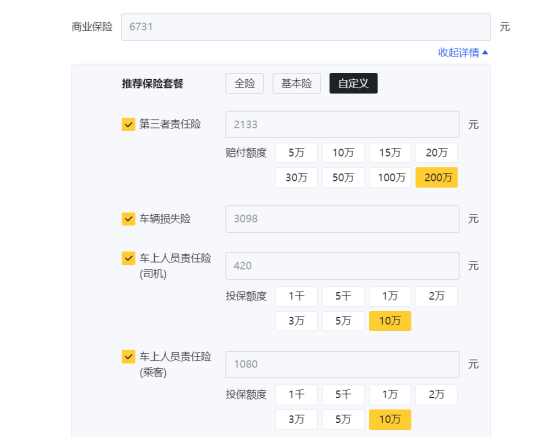The width and height of the screenshot is (553, 438).
Task: Collapse details via 收起详情 link
Action: click(463, 53)
